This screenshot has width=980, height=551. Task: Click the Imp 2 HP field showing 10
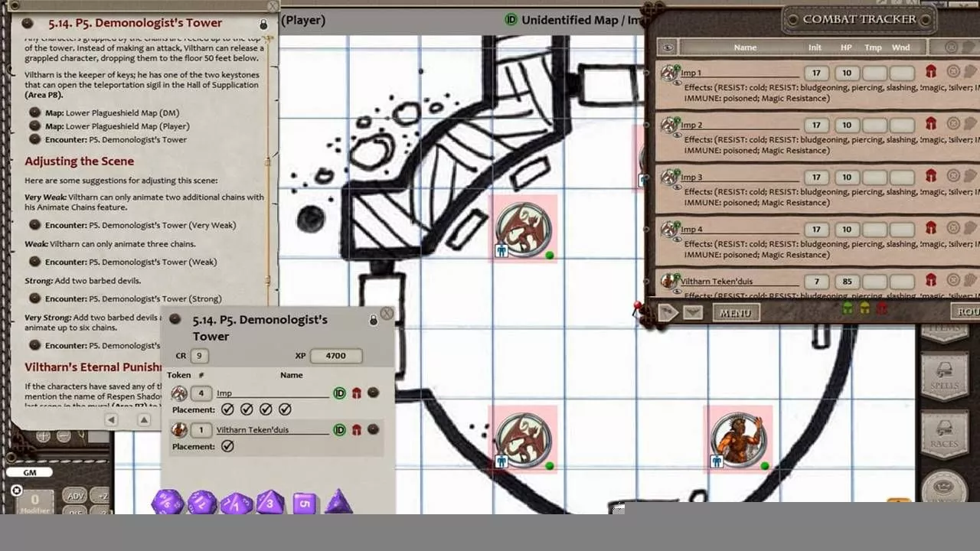click(x=847, y=125)
